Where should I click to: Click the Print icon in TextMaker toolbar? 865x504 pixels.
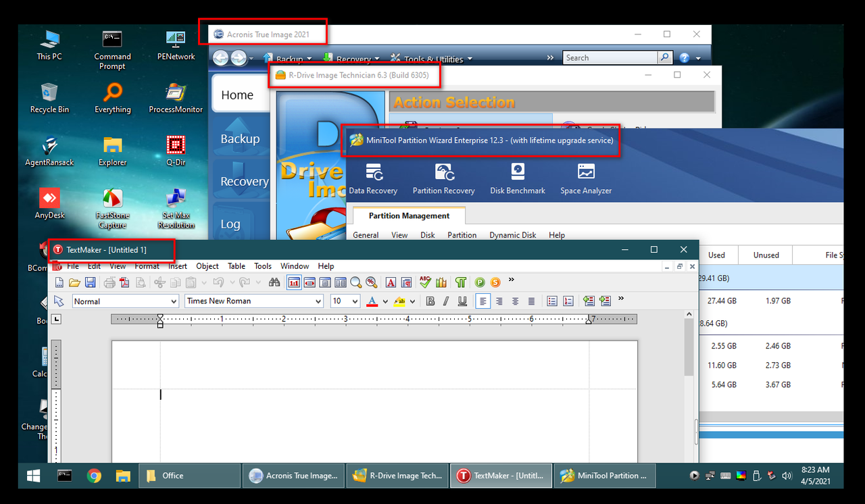pos(109,282)
